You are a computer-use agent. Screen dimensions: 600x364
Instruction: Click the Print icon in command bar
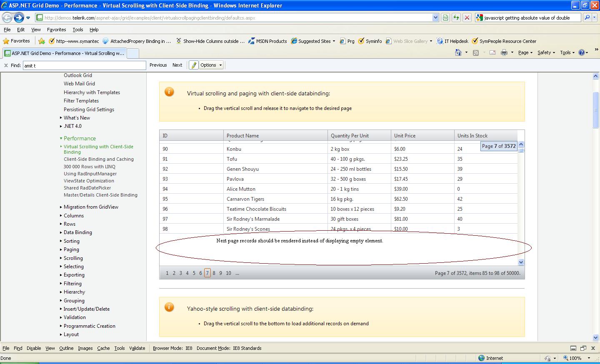coord(504,52)
